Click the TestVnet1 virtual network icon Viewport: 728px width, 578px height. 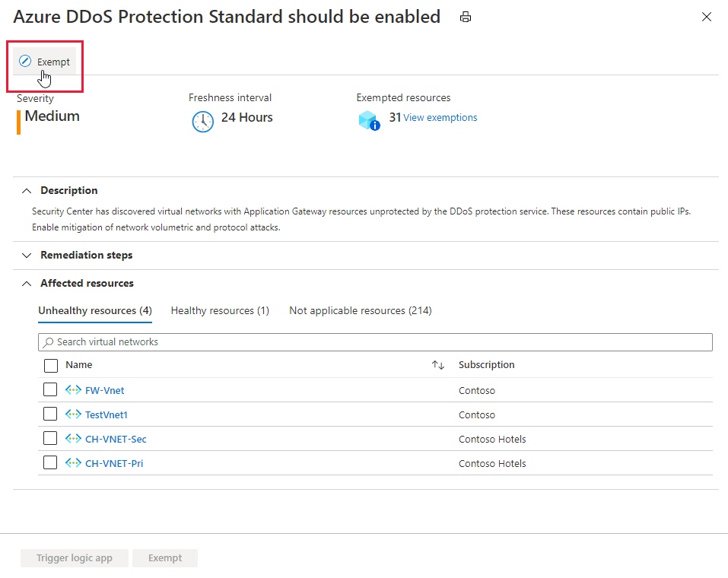pos(73,414)
